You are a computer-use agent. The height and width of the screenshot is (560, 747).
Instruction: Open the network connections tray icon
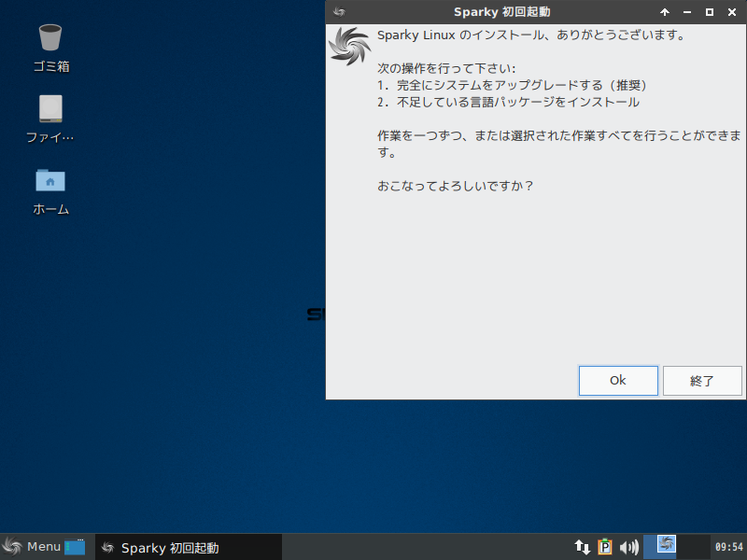point(582,547)
